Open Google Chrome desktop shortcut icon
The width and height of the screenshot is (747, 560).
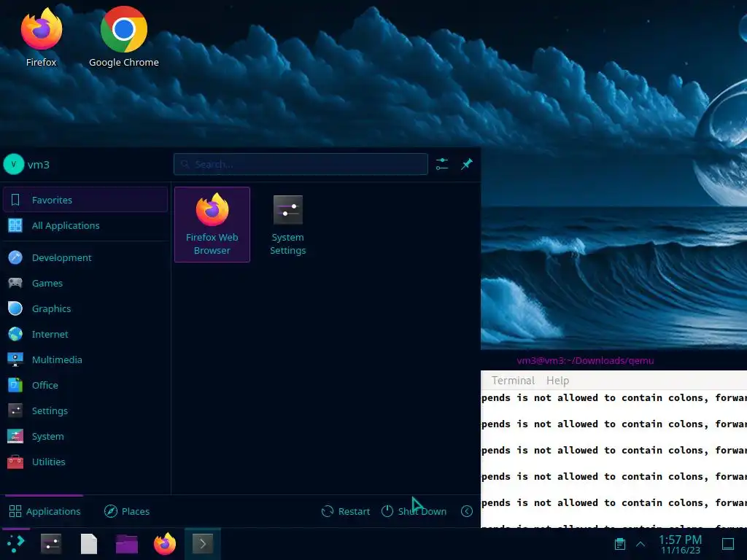[x=124, y=29]
